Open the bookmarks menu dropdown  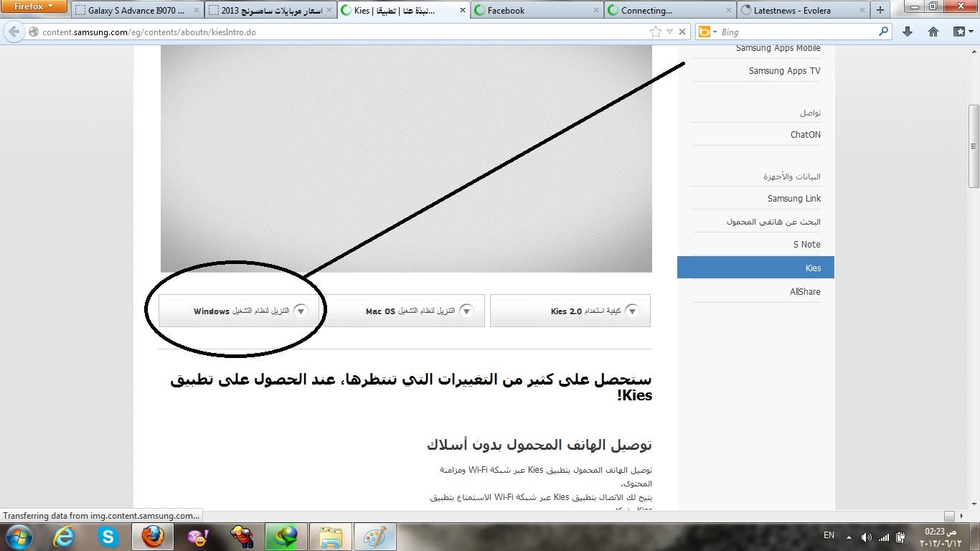click(x=962, y=32)
